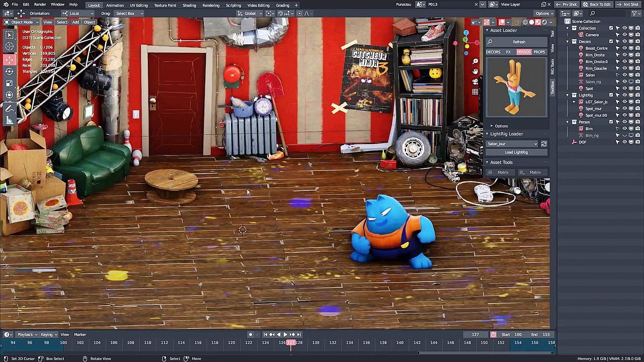Screen dimensions: 644x362
Task: Click the hand pan viewport gizmo
Action: (x=475, y=71)
